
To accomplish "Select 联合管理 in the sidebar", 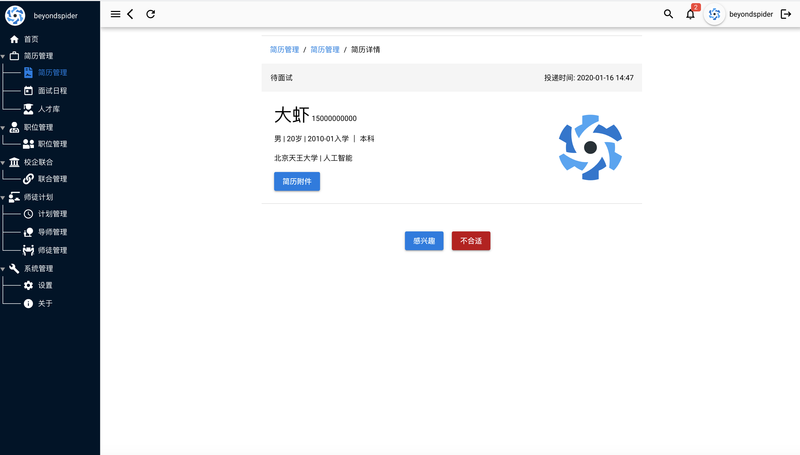I will click(52, 179).
